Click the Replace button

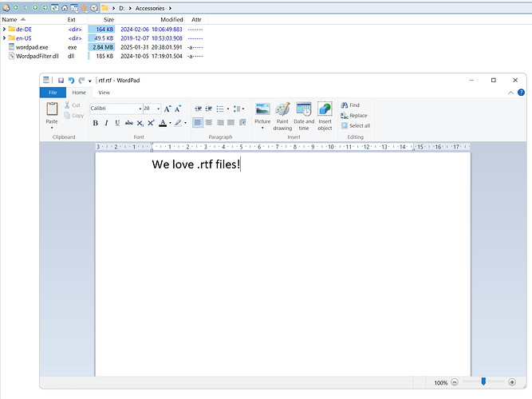(354, 116)
